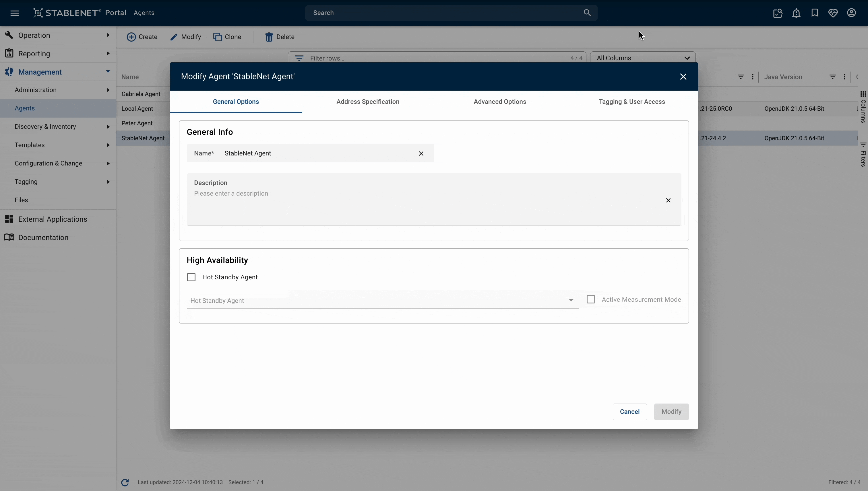This screenshot has height=491, width=868.
Task: Toggle Active Measurement Mode checkbox
Action: coord(591,299)
